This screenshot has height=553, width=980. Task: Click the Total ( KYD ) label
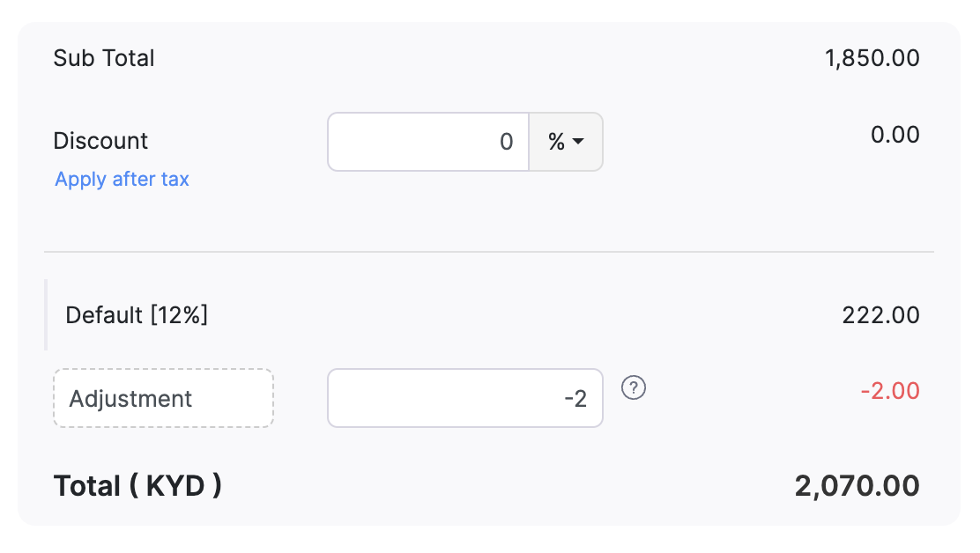[137, 485]
